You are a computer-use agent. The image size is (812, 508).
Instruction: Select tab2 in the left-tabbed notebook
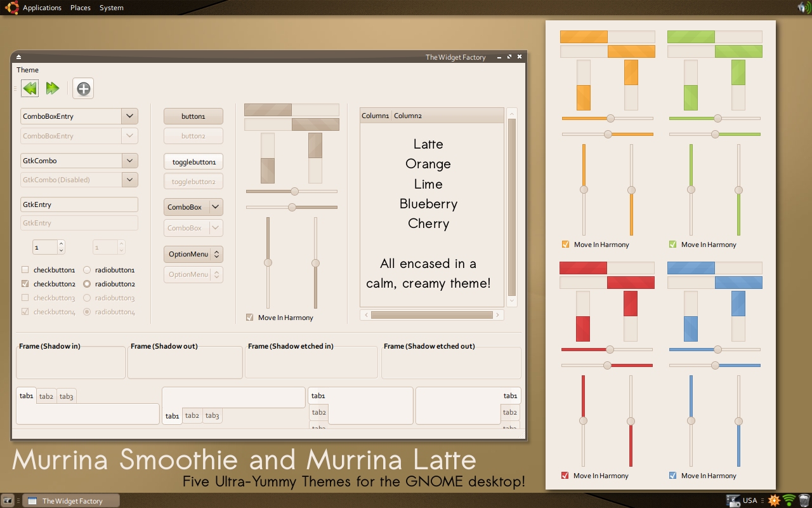(x=319, y=412)
